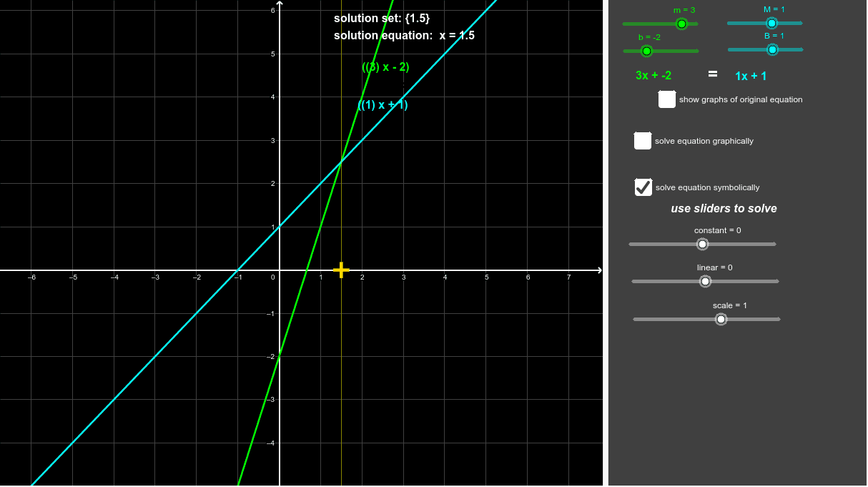This screenshot has width=868, height=487.
Task: Click the 'm = 3' slider label
Action: [x=684, y=10]
